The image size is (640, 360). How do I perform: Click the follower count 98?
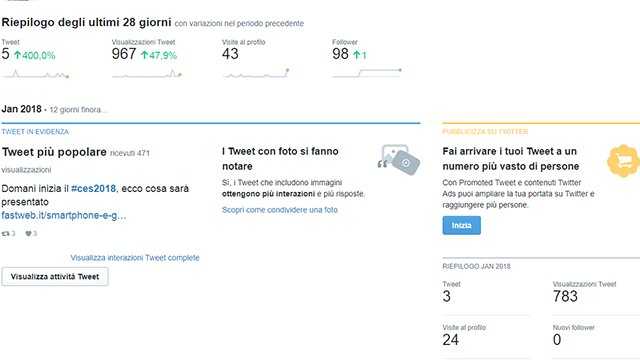pos(340,54)
